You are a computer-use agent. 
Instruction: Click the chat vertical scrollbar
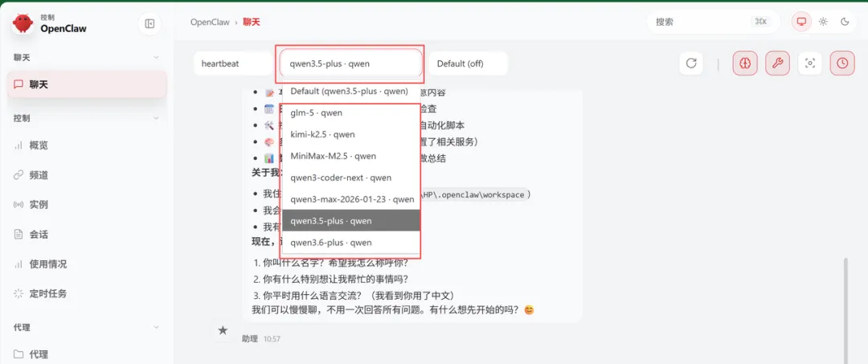click(x=845, y=310)
